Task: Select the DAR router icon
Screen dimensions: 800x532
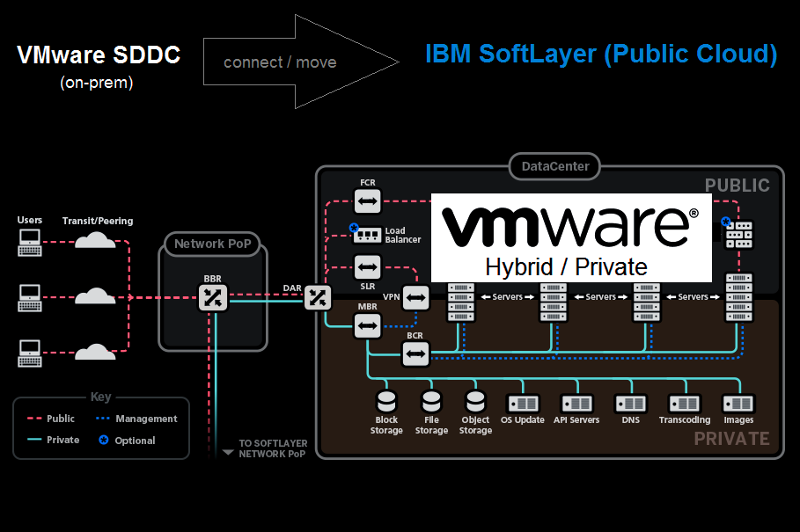Action: click(x=318, y=297)
